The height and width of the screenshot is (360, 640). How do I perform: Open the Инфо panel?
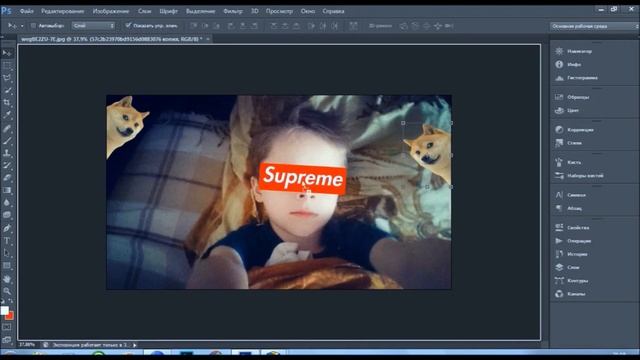[x=568, y=64]
